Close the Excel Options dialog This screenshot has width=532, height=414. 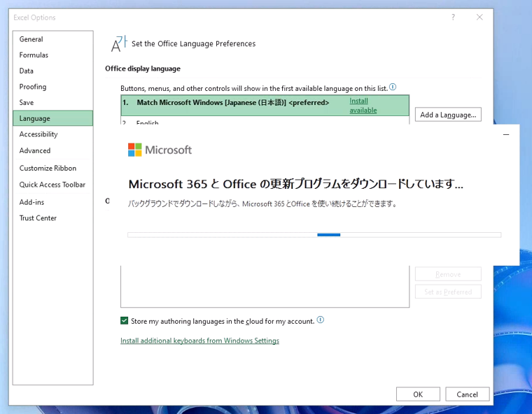click(x=479, y=17)
